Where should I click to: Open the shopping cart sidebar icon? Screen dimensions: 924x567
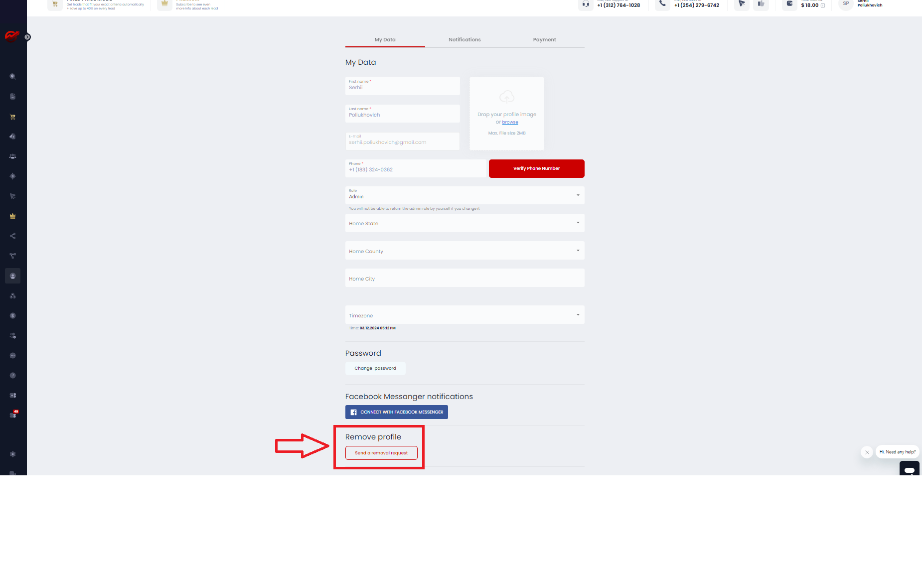click(x=13, y=117)
